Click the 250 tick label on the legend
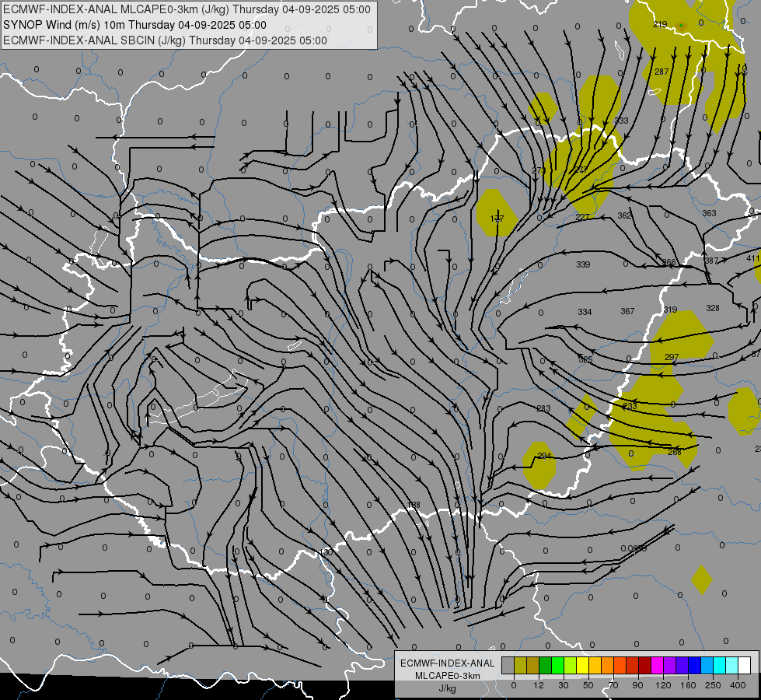Screen dimensions: 761x700 point(713,685)
